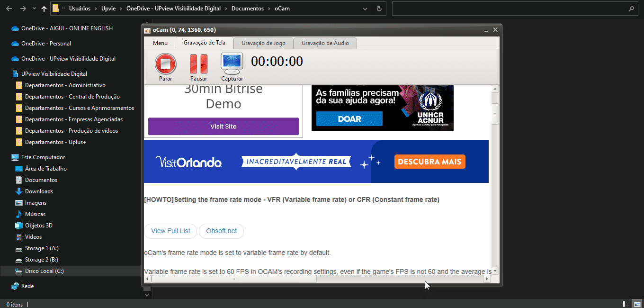Image resolution: width=644 pixels, height=308 pixels.
Task: Expand the chevron after the Upvie breadcrumb
Action: [121, 9]
